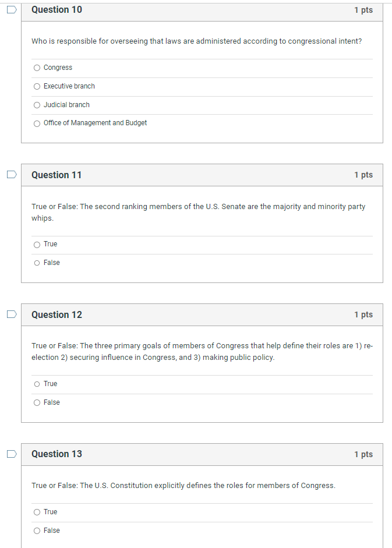This screenshot has height=548, width=392.
Task: Select False for Question 11
Action: point(37,263)
